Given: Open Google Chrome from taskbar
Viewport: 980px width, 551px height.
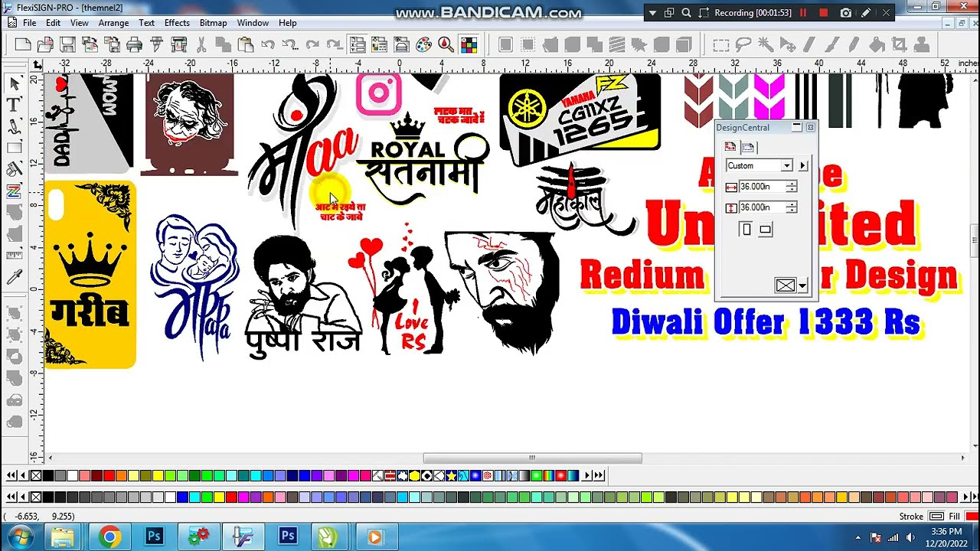Looking at the screenshot, I should coord(109,536).
